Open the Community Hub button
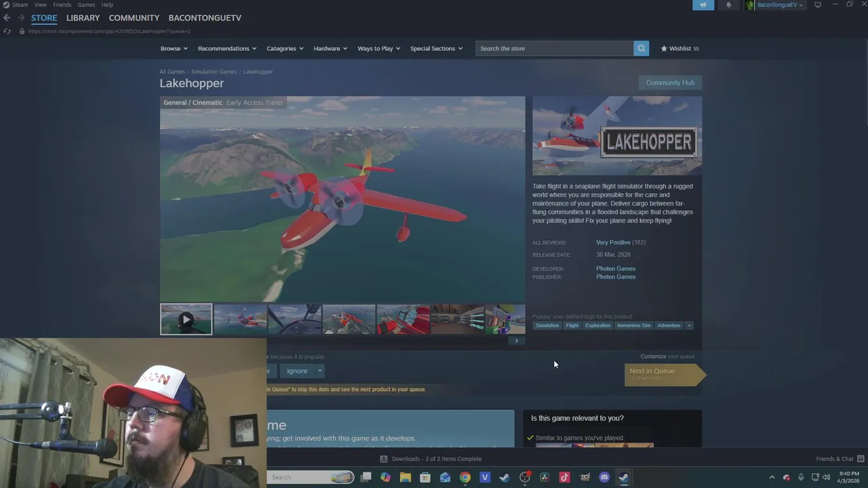This screenshot has height=488, width=868. [670, 83]
